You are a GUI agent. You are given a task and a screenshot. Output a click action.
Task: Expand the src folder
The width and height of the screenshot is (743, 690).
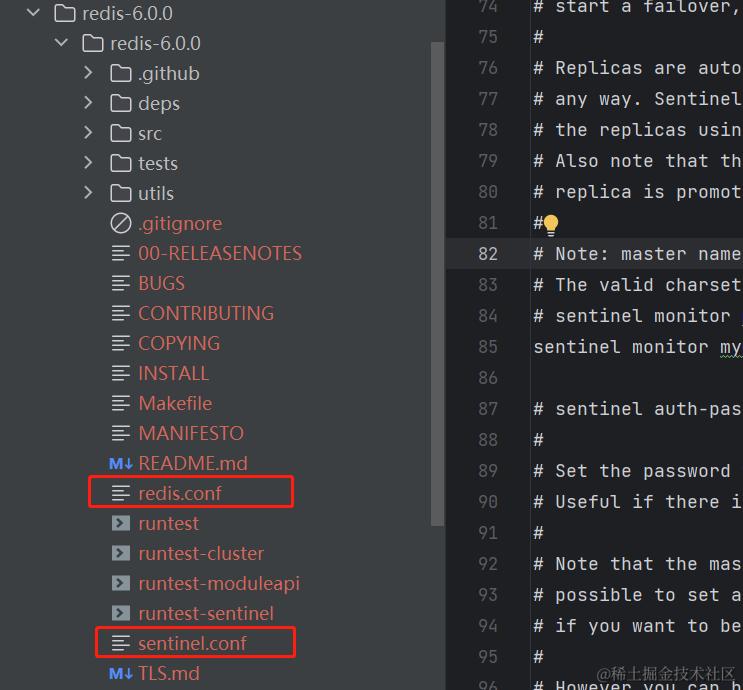88,133
